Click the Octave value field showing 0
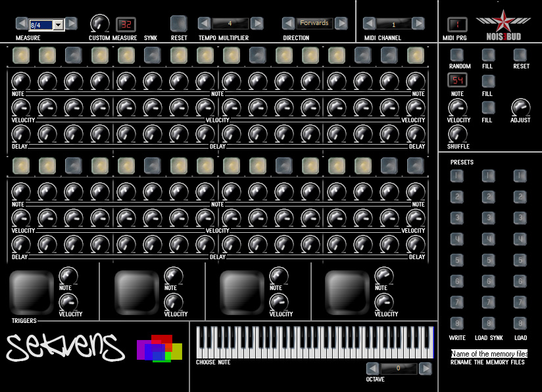The width and height of the screenshot is (542, 392). pyautogui.click(x=399, y=368)
